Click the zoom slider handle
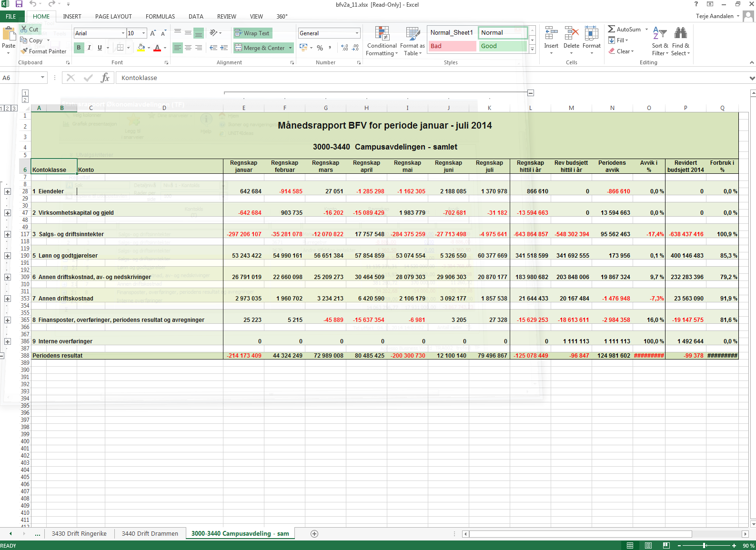756x550 pixels. point(704,546)
